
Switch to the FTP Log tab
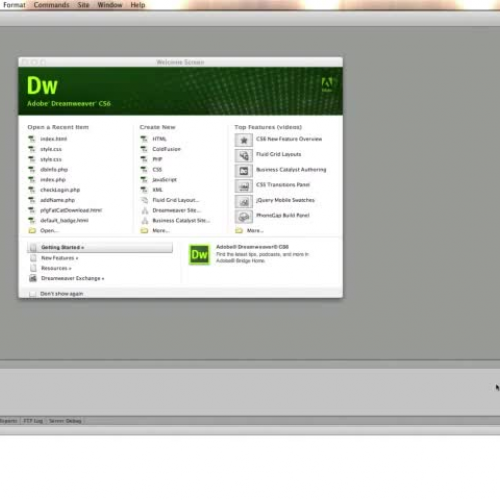33,421
